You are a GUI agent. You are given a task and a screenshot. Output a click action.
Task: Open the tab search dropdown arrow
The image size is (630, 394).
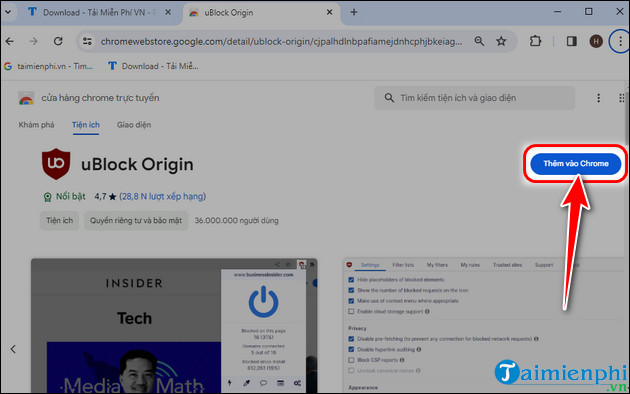pos(8,12)
